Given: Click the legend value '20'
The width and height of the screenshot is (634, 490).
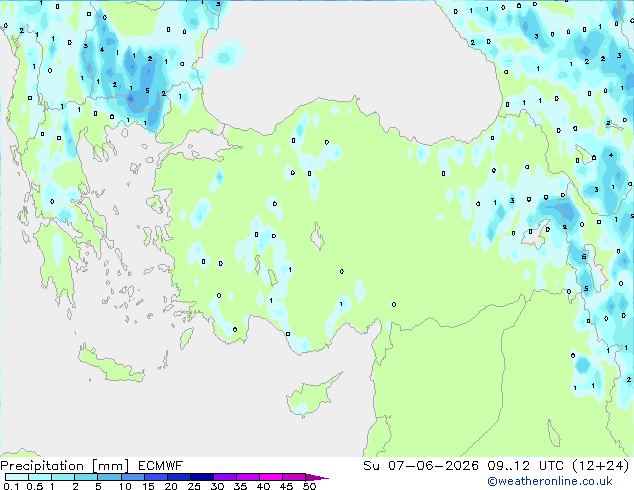Looking at the screenshot, I should coord(171,486).
